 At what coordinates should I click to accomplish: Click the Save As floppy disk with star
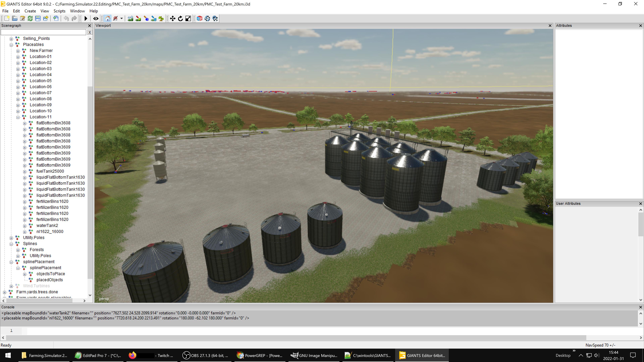click(x=45, y=18)
